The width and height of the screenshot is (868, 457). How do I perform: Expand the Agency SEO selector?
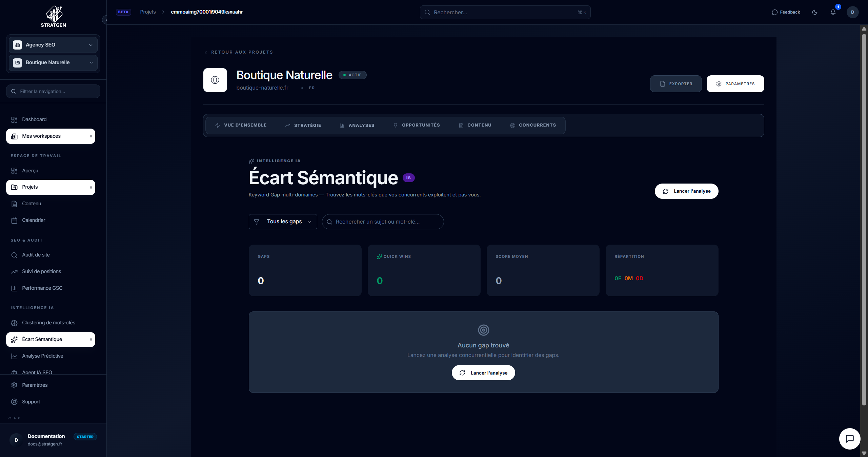tap(53, 44)
